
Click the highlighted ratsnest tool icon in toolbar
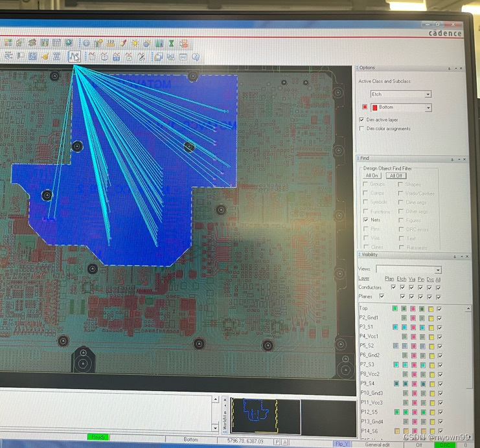(x=74, y=57)
